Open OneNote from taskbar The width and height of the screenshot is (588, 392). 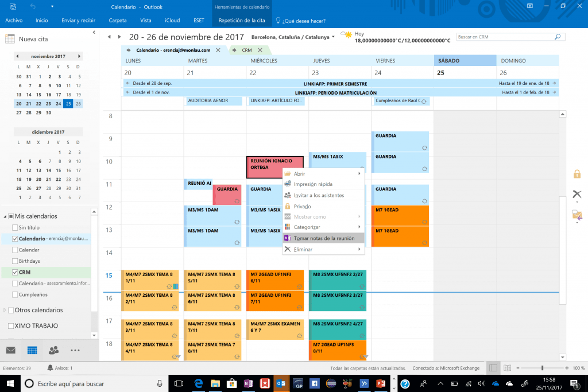pyautogui.click(x=248, y=383)
